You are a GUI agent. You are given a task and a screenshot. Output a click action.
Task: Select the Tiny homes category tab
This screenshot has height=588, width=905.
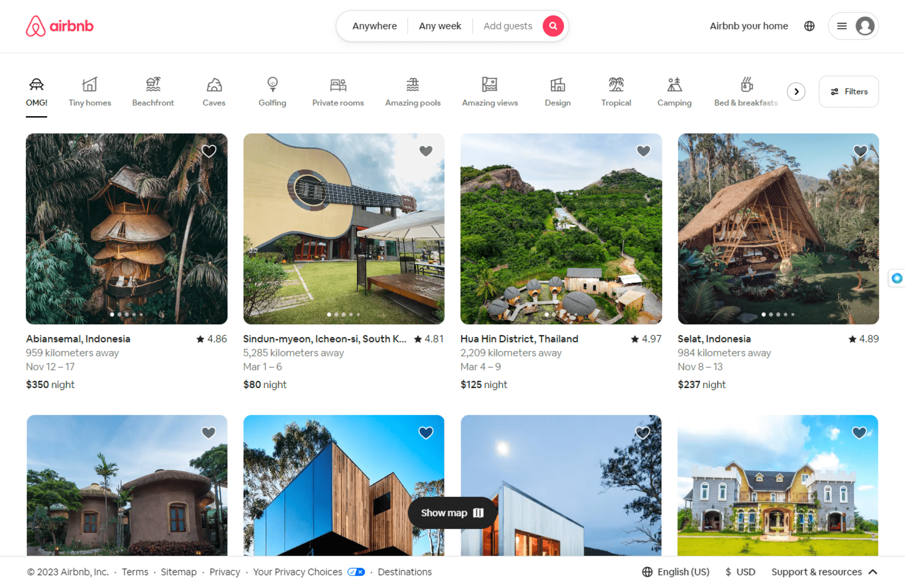(89, 91)
